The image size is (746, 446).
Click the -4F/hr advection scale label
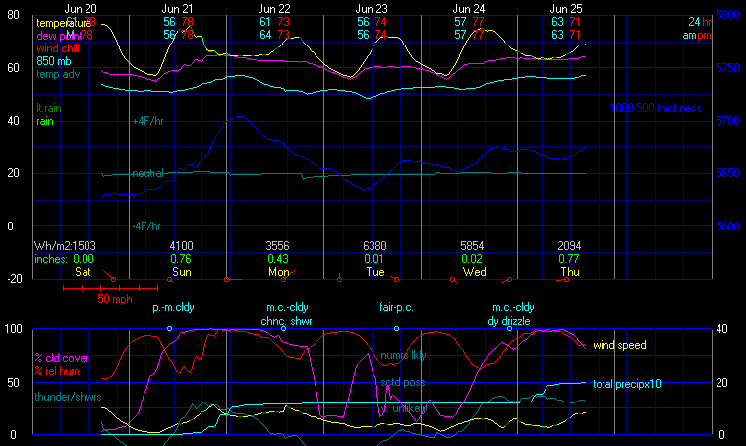pos(147,226)
